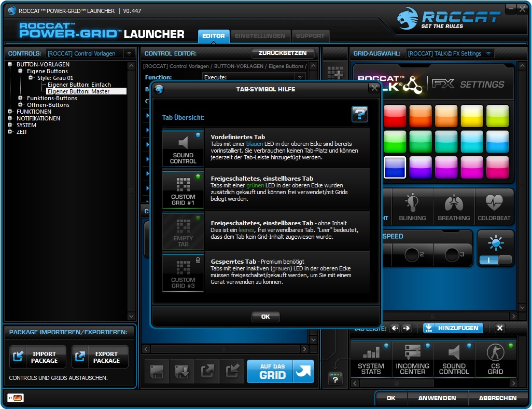Screen dimensions: 532x409
Task: Open the Support tab
Action: [x=310, y=36]
